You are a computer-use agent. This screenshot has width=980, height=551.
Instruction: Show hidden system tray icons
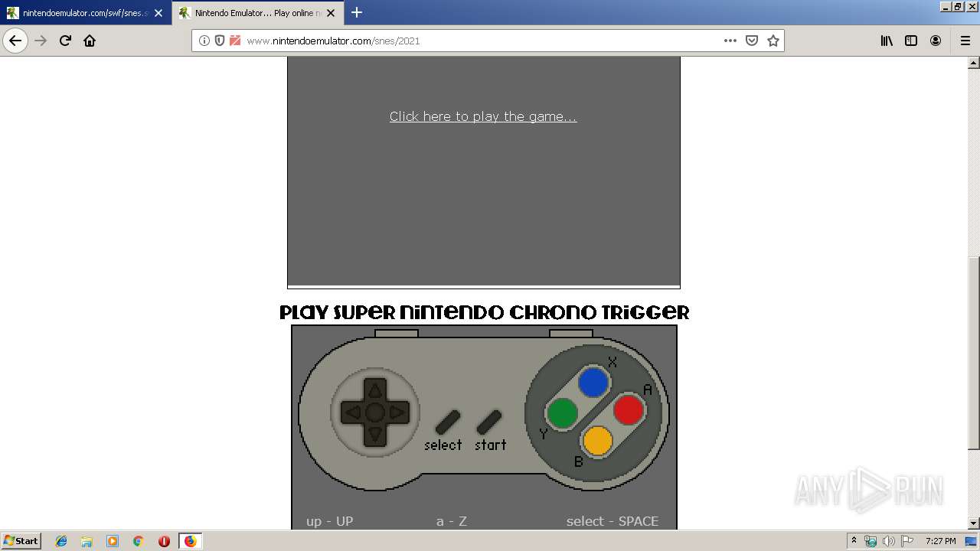[x=854, y=541]
